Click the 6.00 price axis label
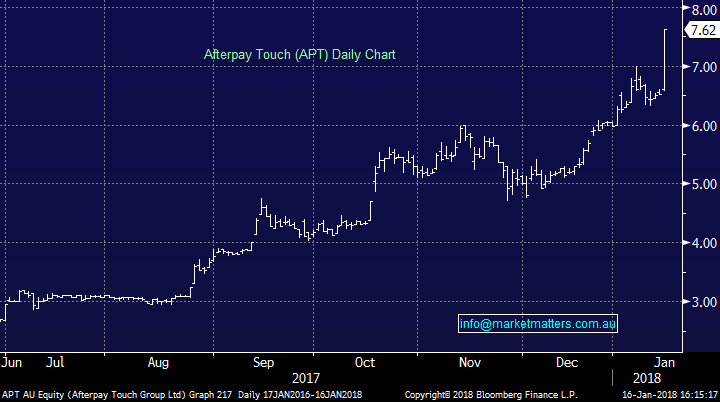Viewport: 720px width, 402px height. click(704, 126)
